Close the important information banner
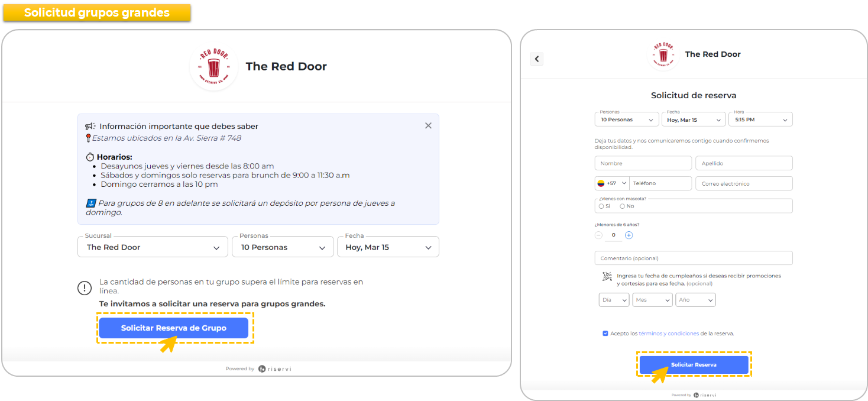 click(428, 125)
